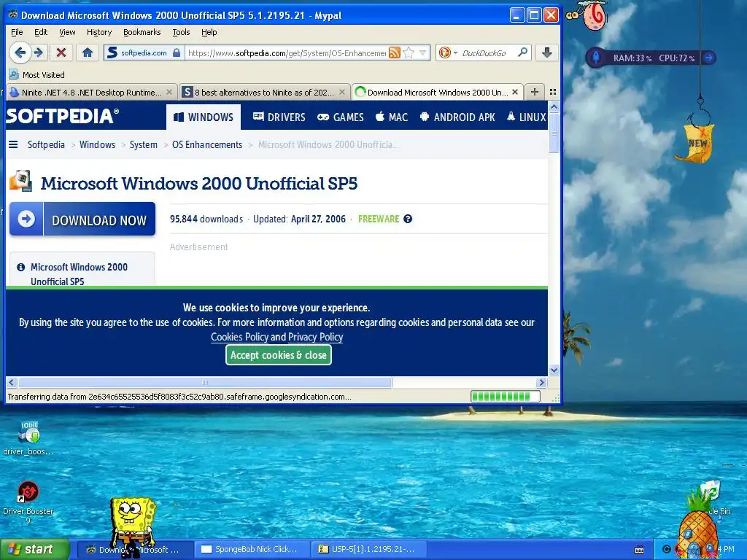Open the downloads arrow button in the toolbar
The width and height of the screenshot is (747, 560).
pyautogui.click(x=547, y=52)
